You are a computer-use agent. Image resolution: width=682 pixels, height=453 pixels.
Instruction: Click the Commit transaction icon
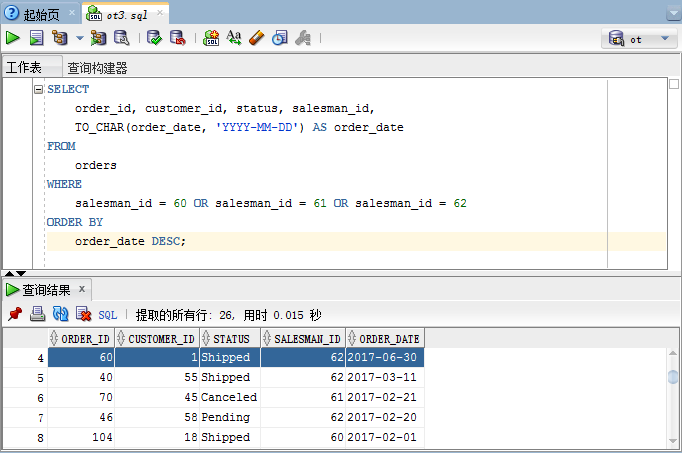coord(154,38)
